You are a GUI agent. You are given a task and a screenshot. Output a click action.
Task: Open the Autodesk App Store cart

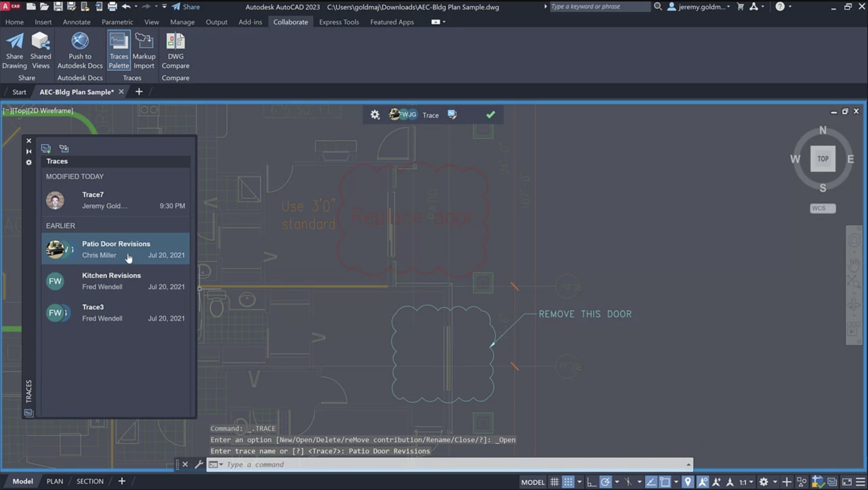(741, 7)
